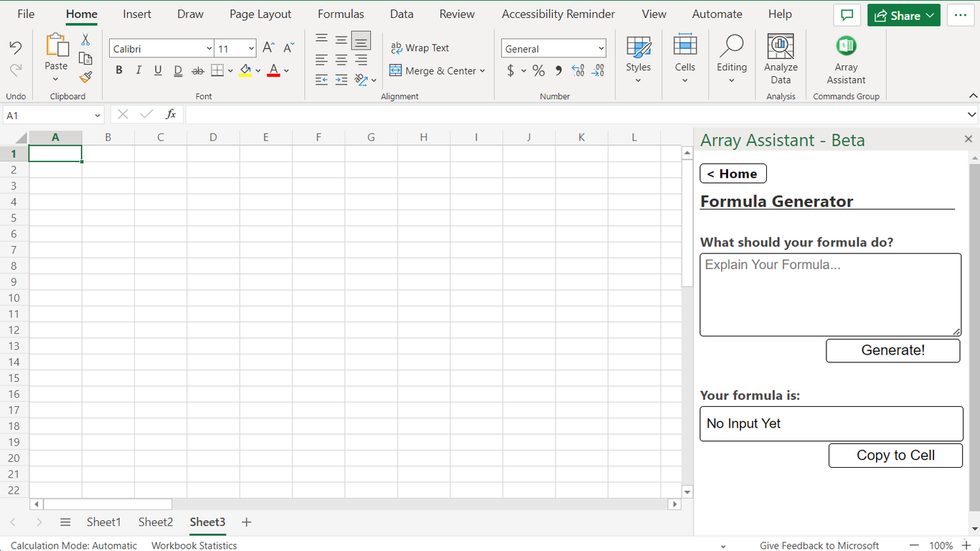Click the Redo arrow icon
The height and width of the screenshot is (551, 980).
[15, 70]
